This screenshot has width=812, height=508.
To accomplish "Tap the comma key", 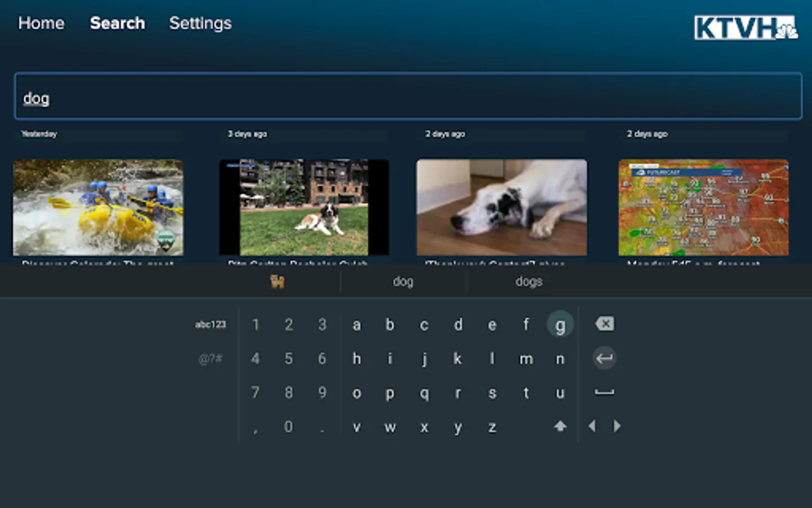I will click(x=255, y=431).
